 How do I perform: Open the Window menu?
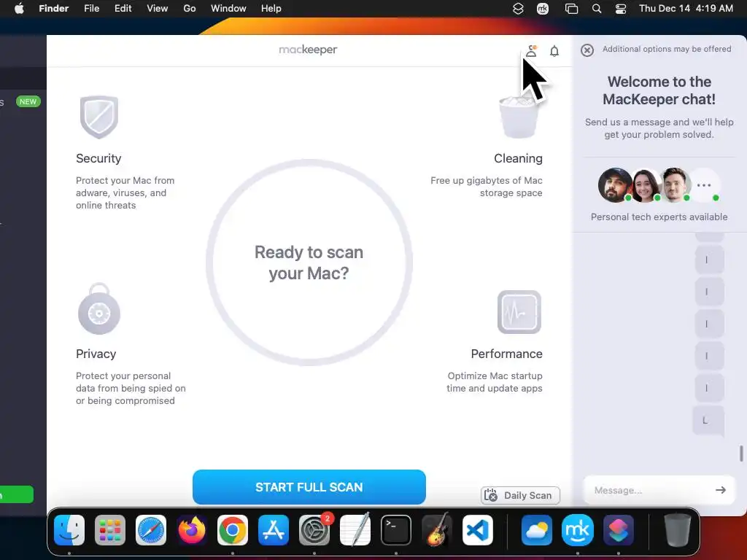pos(228,9)
